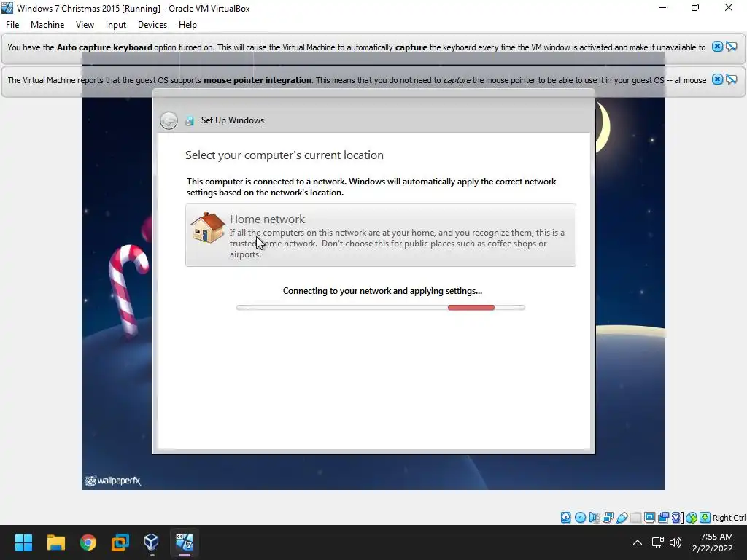
Task: Open the File menu
Action: click(x=12, y=25)
